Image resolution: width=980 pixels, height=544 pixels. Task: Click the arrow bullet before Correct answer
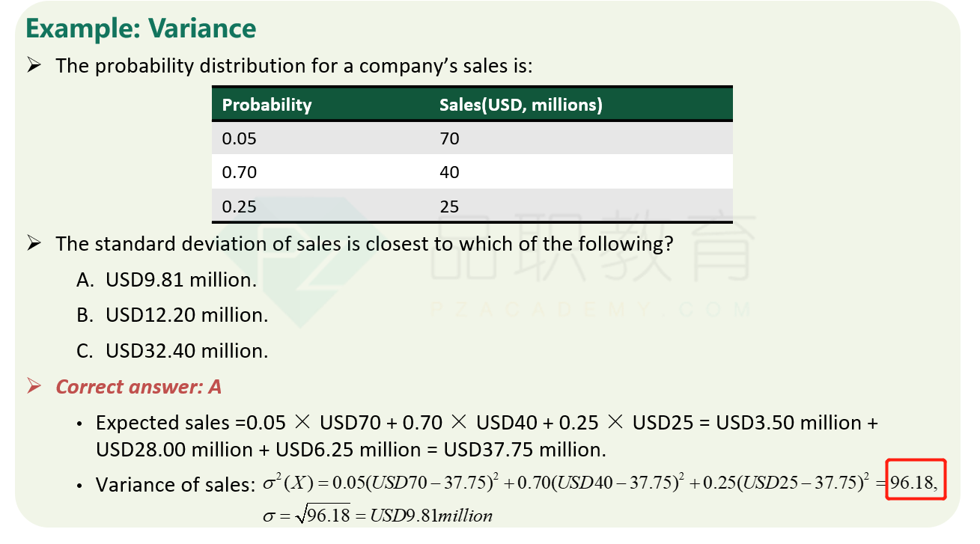33,386
